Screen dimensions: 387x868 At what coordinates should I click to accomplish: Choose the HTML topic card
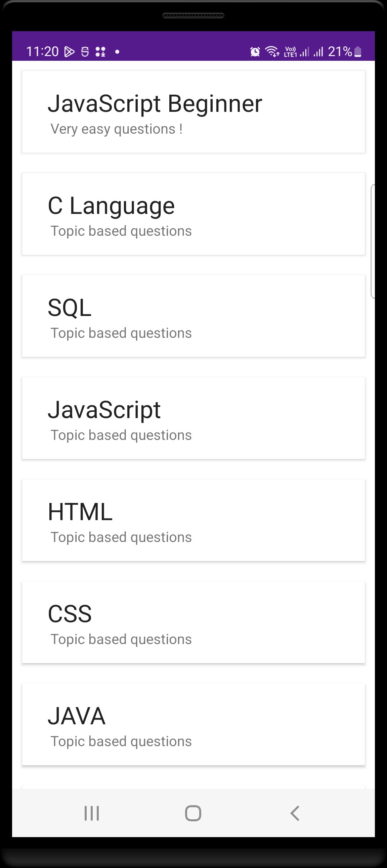tap(193, 520)
